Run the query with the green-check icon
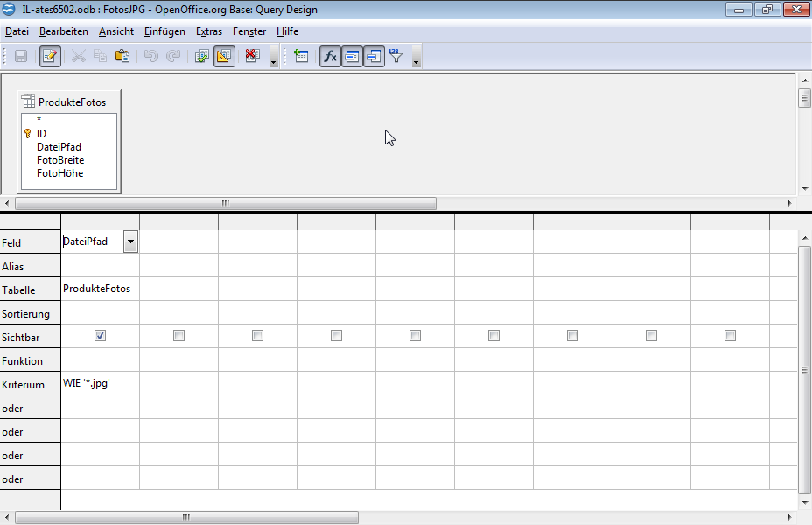This screenshot has height=525, width=812. pyautogui.click(x=201, y=56)
